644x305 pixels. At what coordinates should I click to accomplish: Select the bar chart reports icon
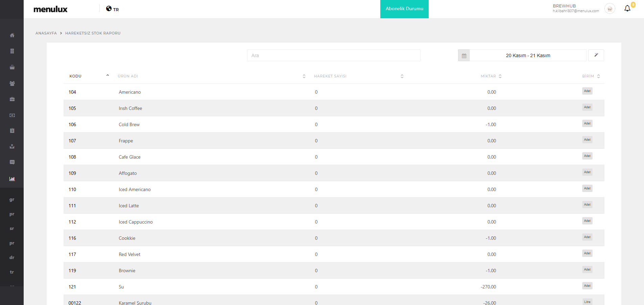click(x=12, y=179)
